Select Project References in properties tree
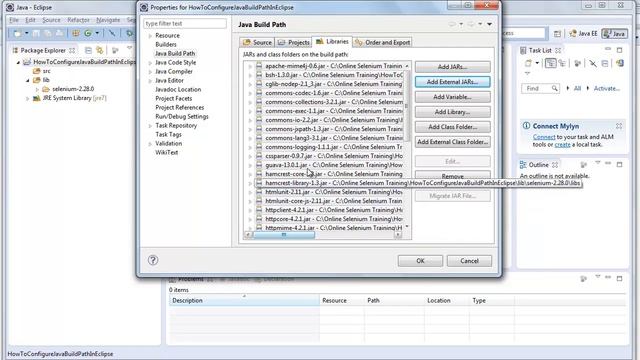Viewport: 640px width, 360px height. 180,107
